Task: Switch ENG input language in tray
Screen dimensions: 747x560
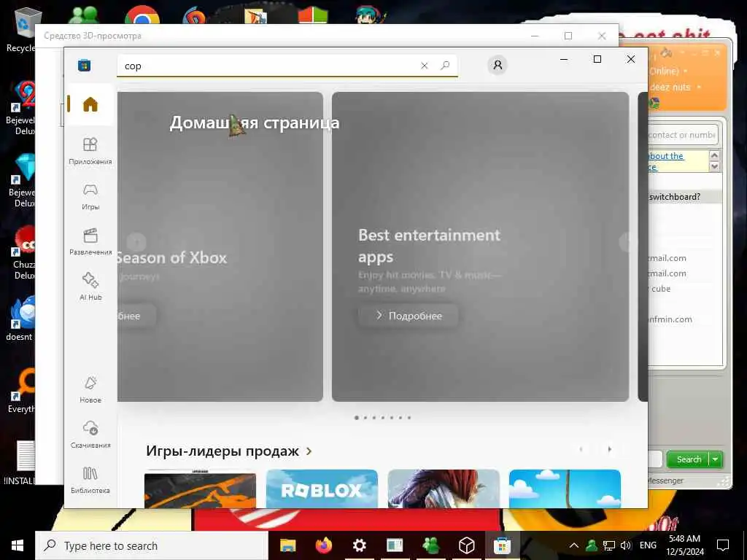Action: click(648, 545)
